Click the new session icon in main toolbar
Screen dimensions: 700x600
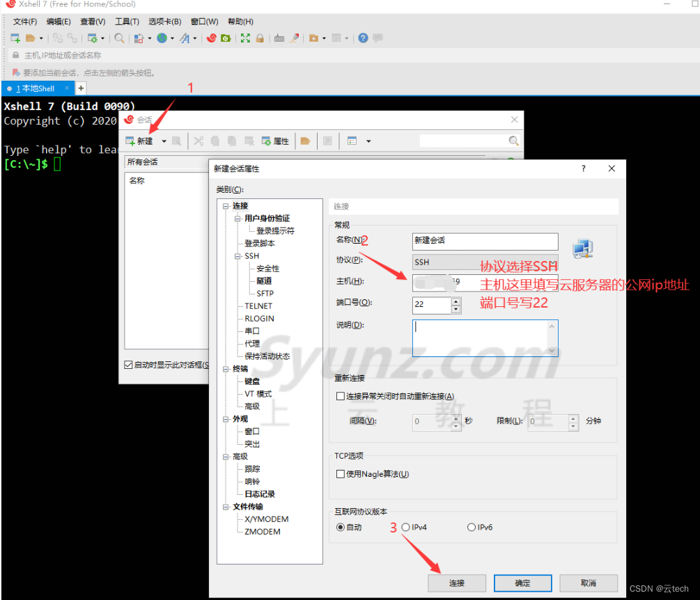15,38
